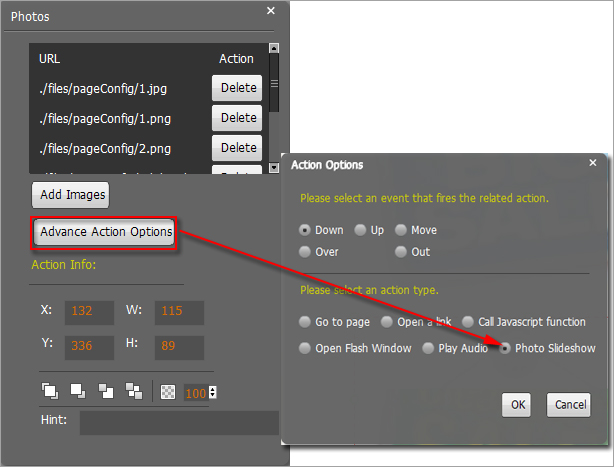Delete the ./files/pageConfig/2.png entry
Screen dimensions: 614x467
(x=238, y=148)
